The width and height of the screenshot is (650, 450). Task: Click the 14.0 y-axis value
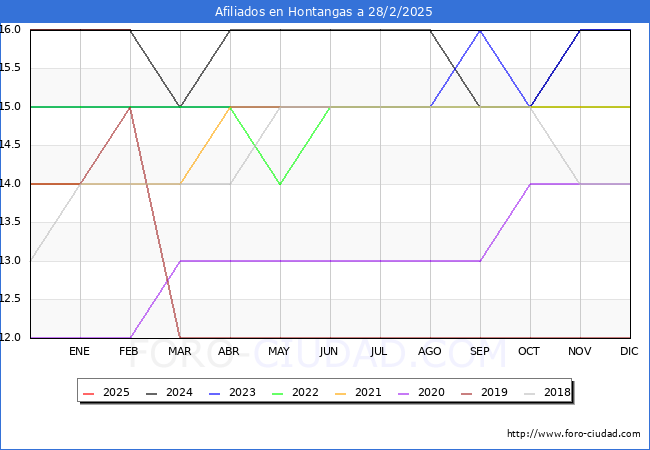click(10, 183)
